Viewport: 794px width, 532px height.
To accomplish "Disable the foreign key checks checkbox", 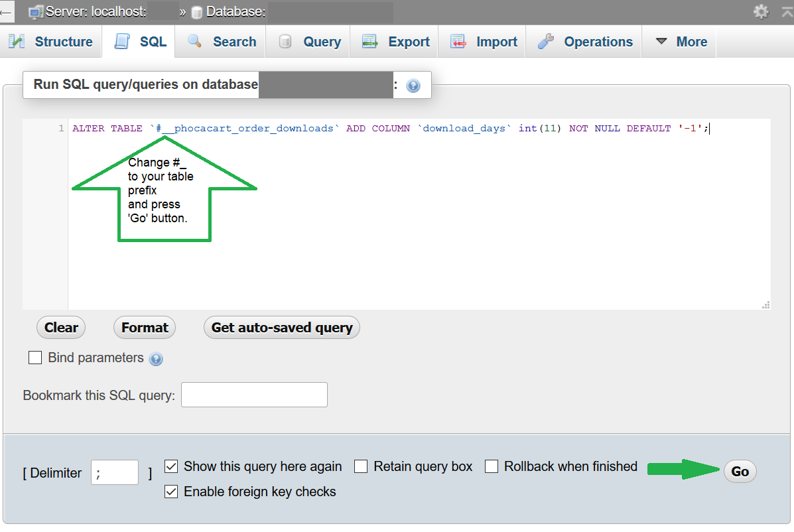I will [x=171, y=492].
